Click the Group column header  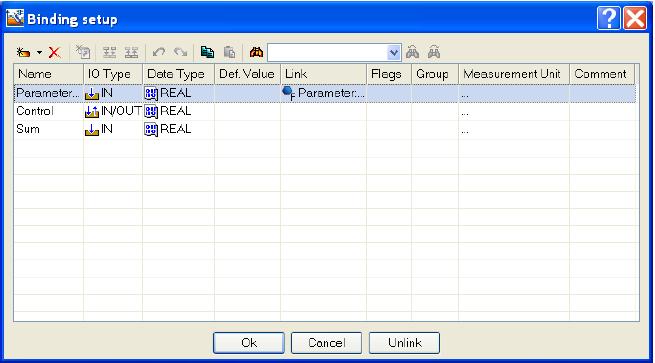tap(435, 74)
